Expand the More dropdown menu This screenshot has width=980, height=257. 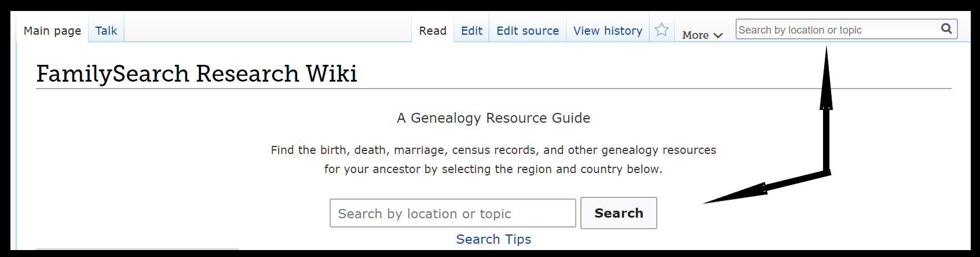tap(702, 35)
